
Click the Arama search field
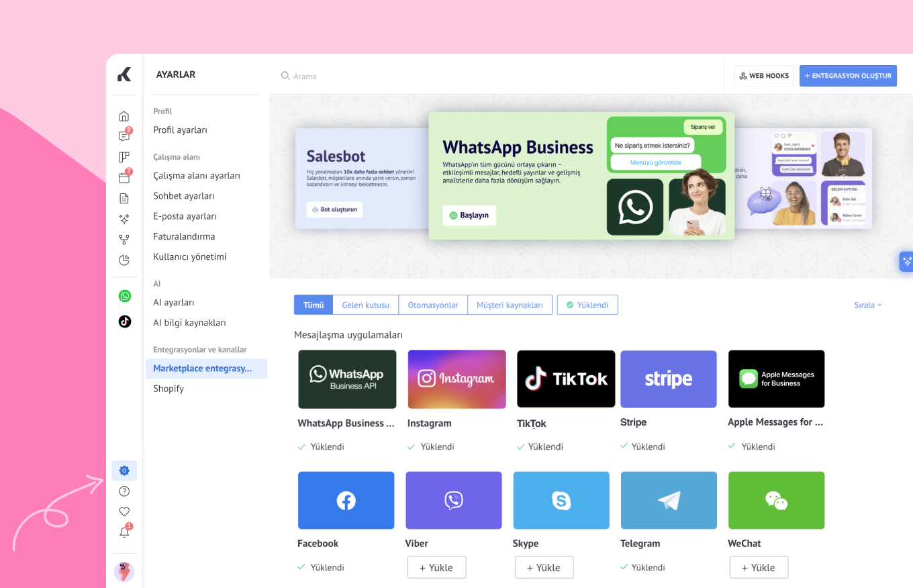pyautogui.click(x=403, y=77)
